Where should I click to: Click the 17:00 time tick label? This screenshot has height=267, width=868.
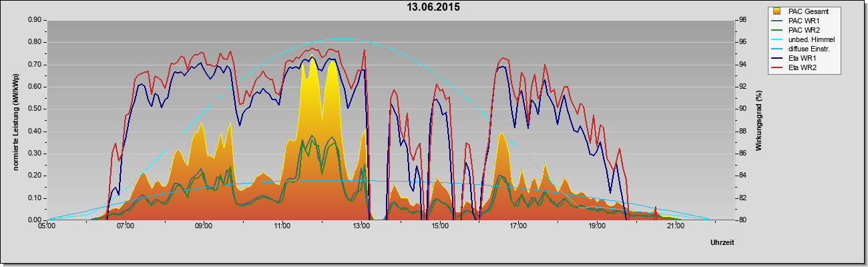518,226
